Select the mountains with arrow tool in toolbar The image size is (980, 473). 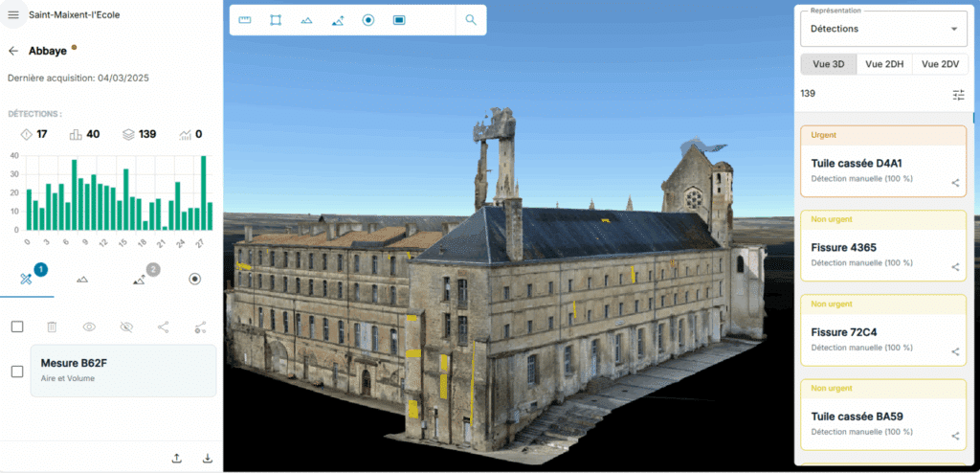338,20
